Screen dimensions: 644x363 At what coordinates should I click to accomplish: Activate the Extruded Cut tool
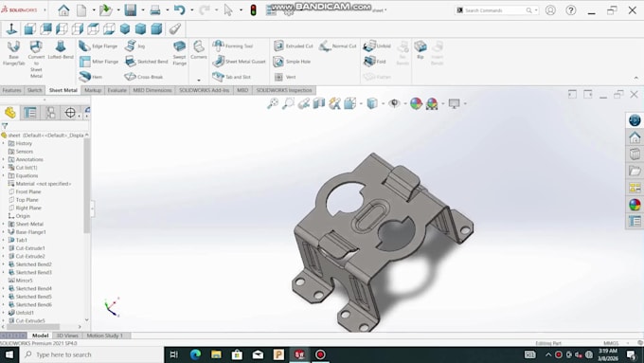point(294,46)
